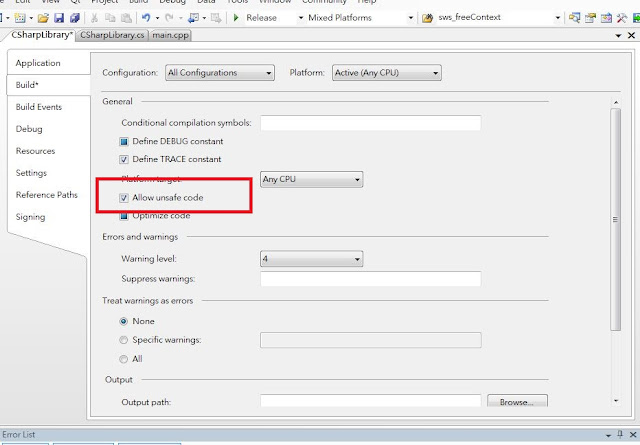Save the current file with the floppy icon
Screen dimensions: 640x445
click(x=59, y=18)
